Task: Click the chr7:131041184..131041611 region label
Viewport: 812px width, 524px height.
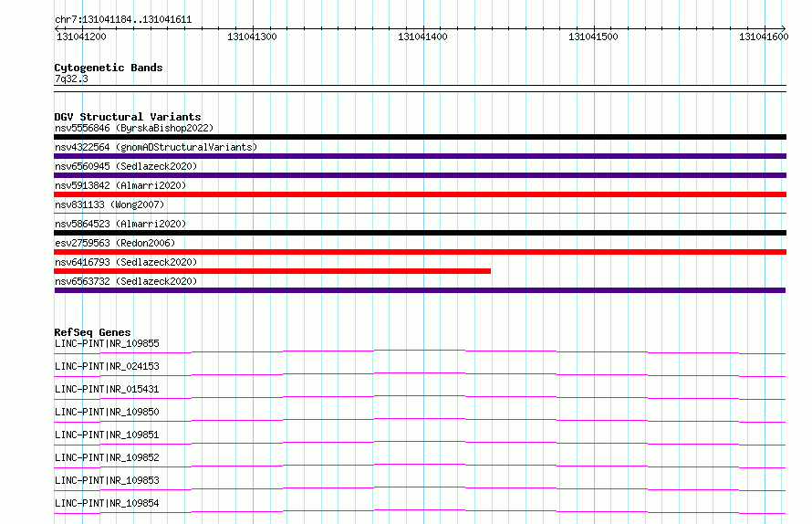Action: [x=123, y=19]
